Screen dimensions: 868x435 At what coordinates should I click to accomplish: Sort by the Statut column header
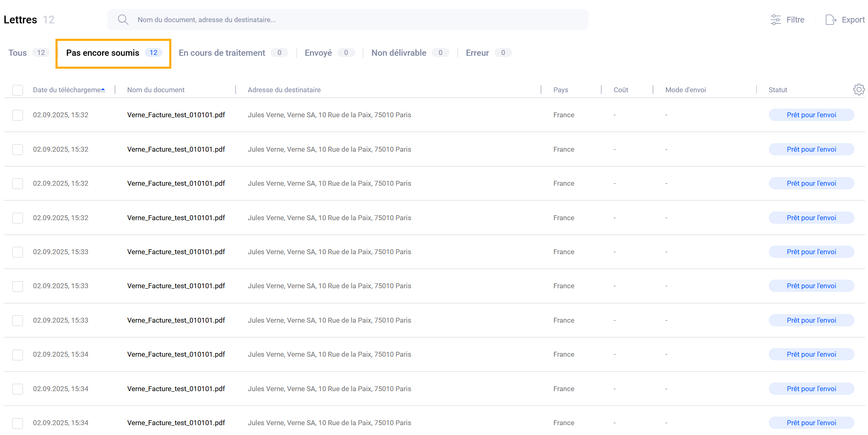coord(777,90)
